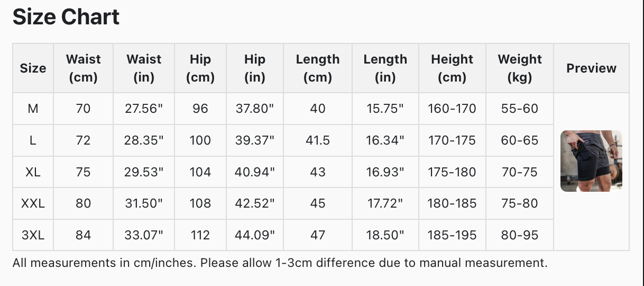Select the 80-95 weight cell

click(x=519, y=235)
